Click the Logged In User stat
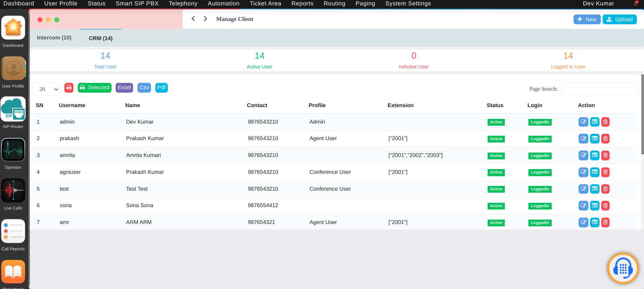Screen dimensions: 644x289 568,60
